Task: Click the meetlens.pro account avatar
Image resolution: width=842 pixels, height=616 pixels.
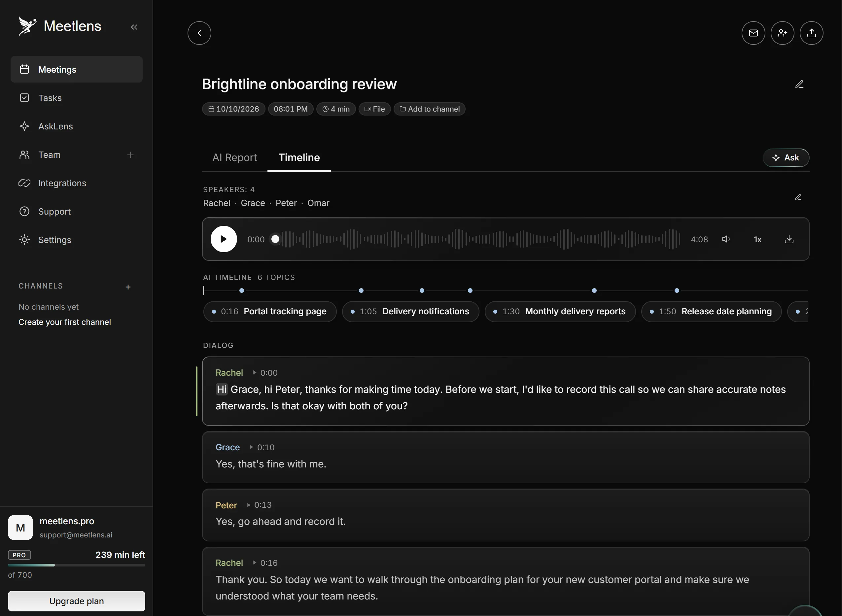Action: 20,527
